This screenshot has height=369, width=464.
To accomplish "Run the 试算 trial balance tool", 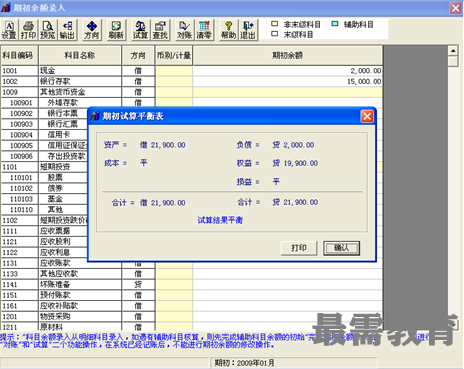I will click(x=140, y=30).
